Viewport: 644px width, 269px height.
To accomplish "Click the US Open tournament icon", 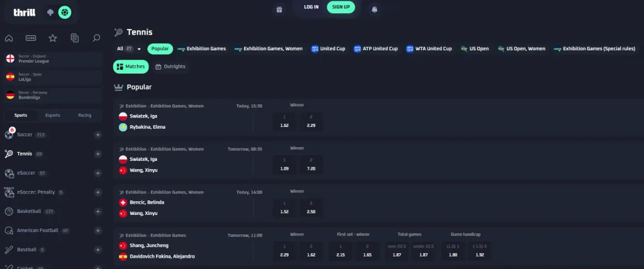I will (464, 49).
